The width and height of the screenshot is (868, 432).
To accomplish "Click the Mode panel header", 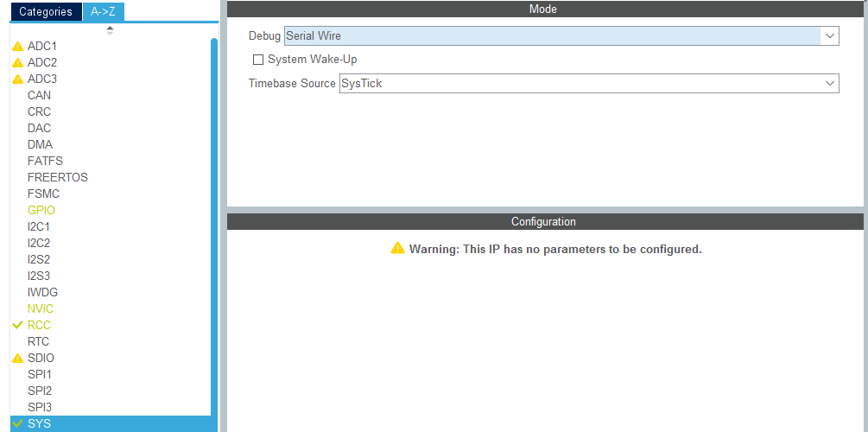I will [545, 9].
